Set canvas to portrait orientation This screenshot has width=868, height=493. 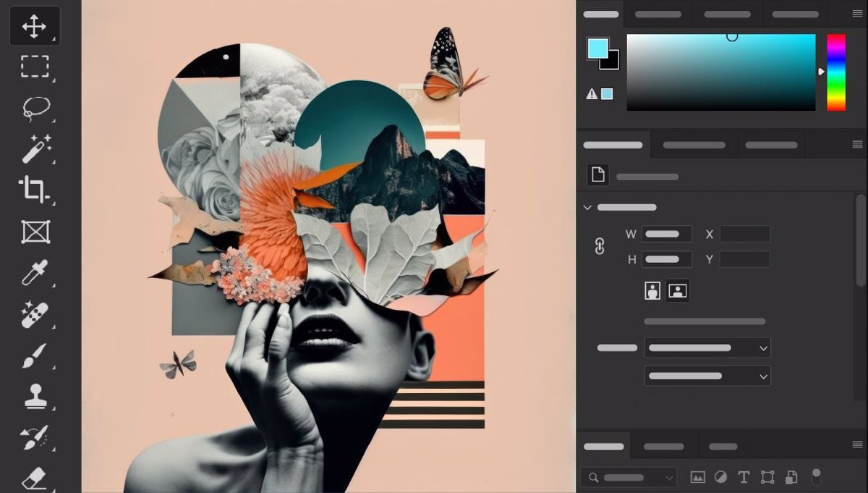652,291
